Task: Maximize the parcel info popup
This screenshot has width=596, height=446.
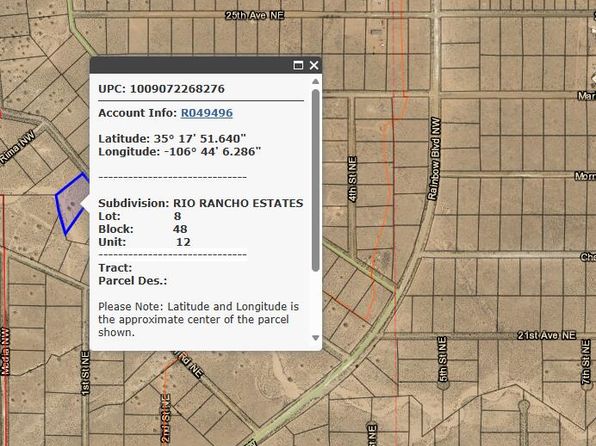Action: pos(298,65)
